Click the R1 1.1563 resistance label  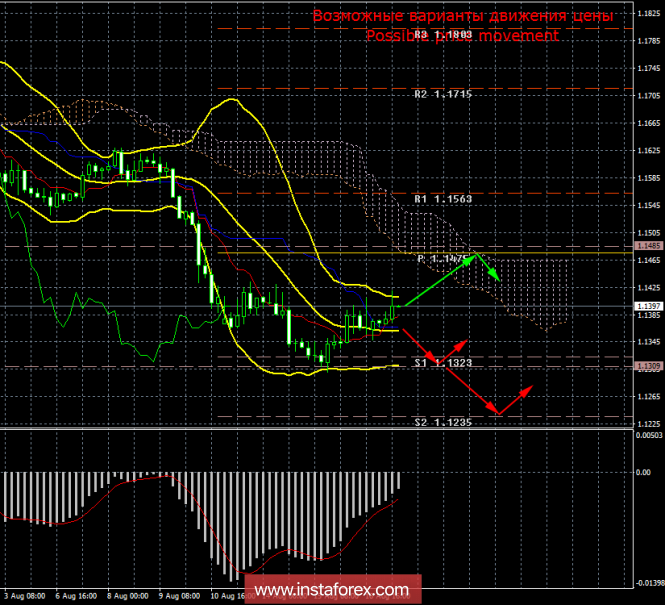point(442,199)
